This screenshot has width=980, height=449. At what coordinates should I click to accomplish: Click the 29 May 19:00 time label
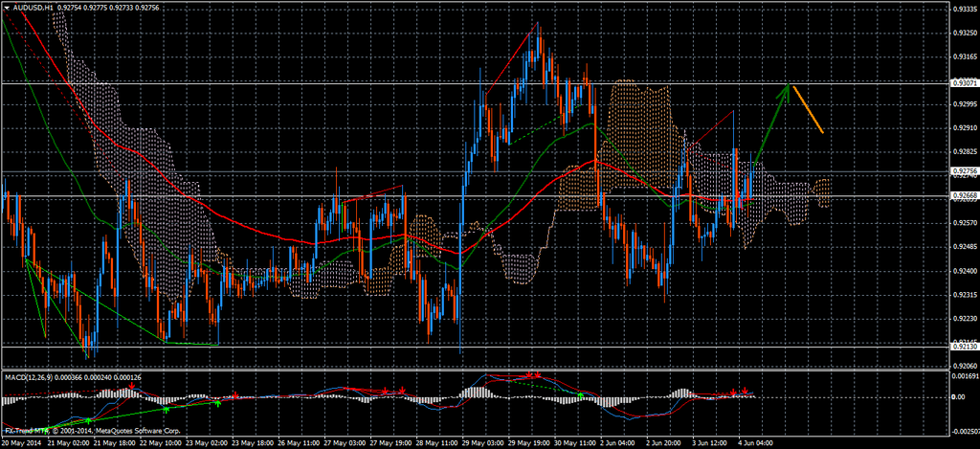(527, 443)
